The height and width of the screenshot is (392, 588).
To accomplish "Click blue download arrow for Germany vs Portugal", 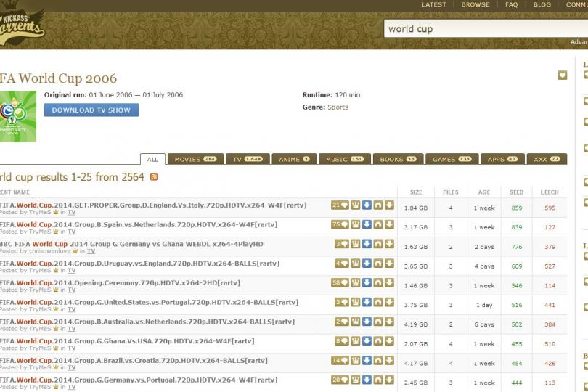I will click(x=367, y=380).
